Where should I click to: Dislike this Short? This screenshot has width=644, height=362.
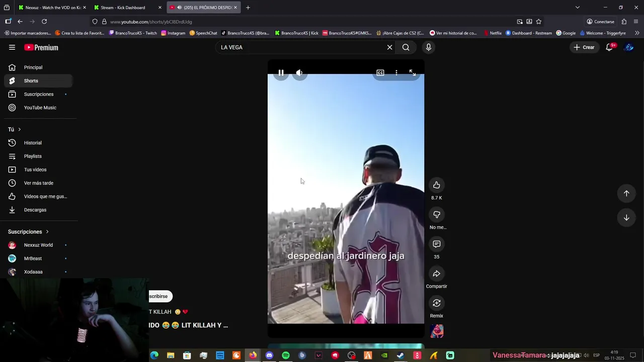(437, 215)
